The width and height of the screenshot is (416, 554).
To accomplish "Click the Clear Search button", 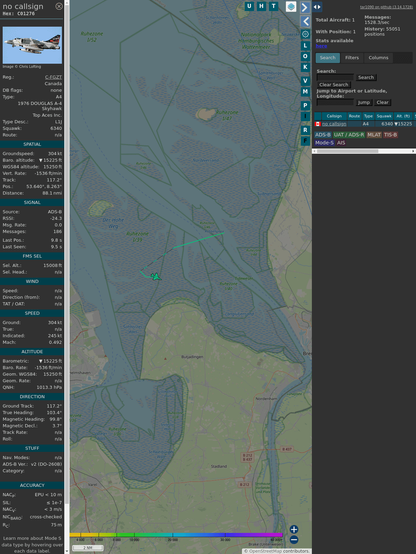I will [x=334, y=85].
